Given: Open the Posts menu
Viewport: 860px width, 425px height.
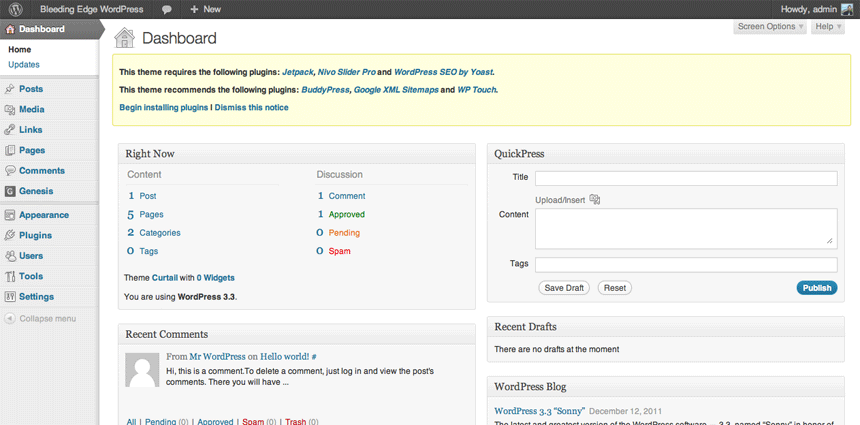Looking at the screenshot, I should point(31,89).
